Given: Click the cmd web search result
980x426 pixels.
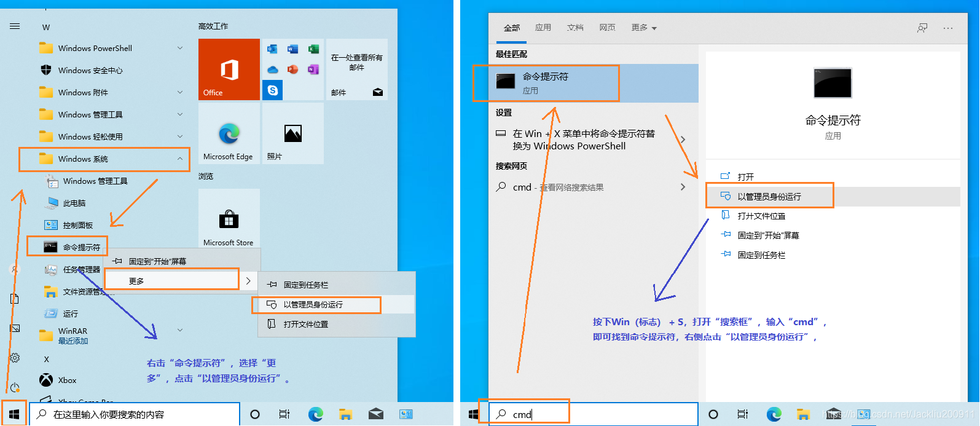Looking at the screenshot, I should pos(594,187).
